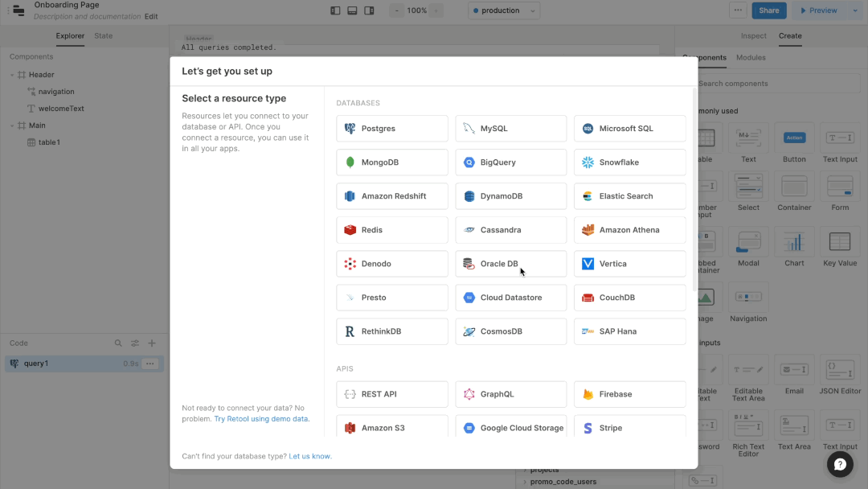
Task: Switch to the Inspect tab
Action: (x=753, y=36)
